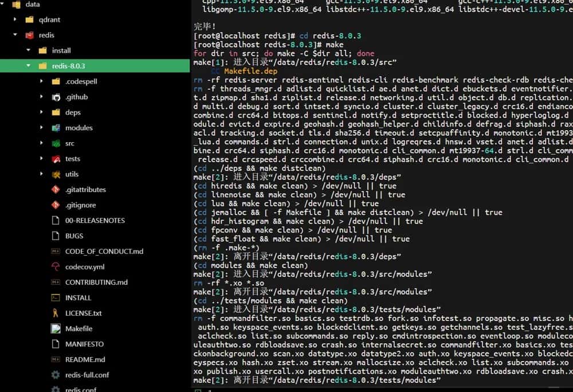Click the .gitattributes git file icon
Image resolution: width=573 pixels, height=392 pixels.
pos(56,190)
